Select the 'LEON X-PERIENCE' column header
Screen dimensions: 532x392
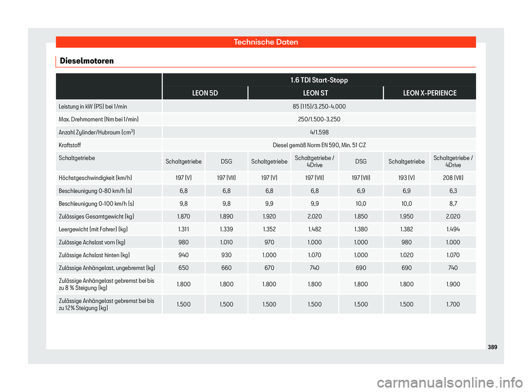(x=429, y=93)
